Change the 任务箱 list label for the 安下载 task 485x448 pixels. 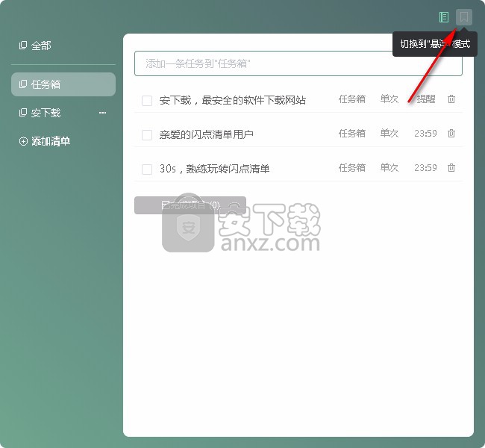(352, 99)
